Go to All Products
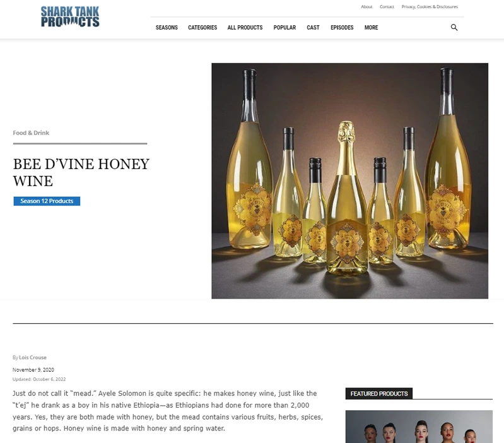The width and height of the screenshot is (504, 443). (245, 28)
